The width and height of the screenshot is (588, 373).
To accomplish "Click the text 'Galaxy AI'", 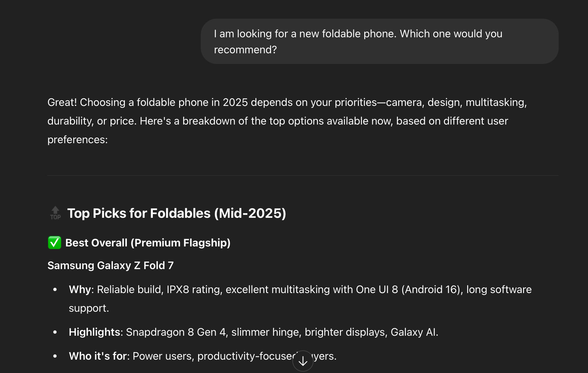I will point(413,332).
